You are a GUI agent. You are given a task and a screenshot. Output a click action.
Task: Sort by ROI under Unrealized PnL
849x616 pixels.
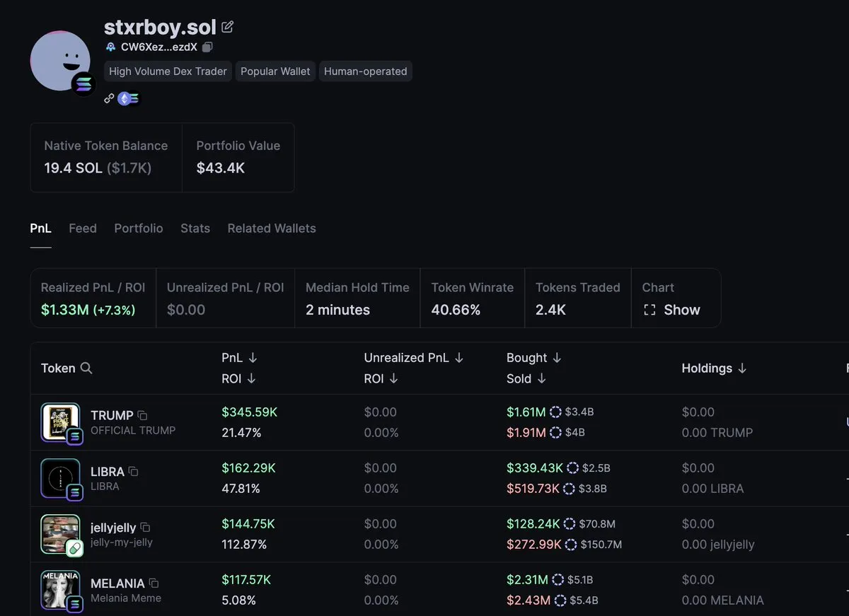381,378
